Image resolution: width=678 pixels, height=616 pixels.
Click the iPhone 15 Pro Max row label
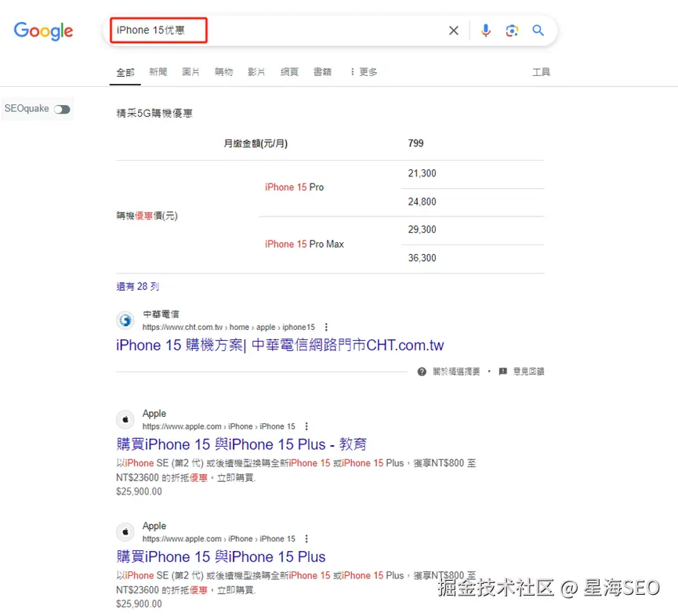coord(304,245)
